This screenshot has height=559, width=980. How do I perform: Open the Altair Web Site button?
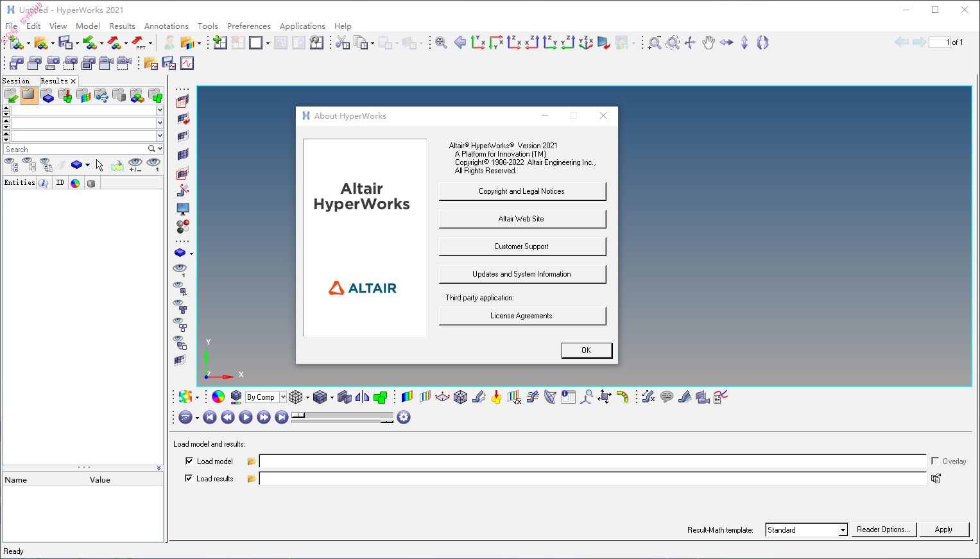click(x=522, y=219)
